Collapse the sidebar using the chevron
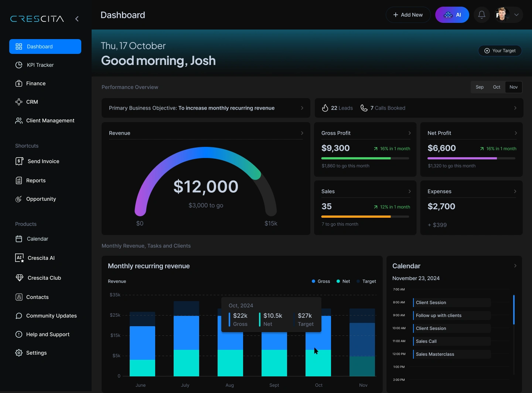The image size is (532, 393). point(77,19)
